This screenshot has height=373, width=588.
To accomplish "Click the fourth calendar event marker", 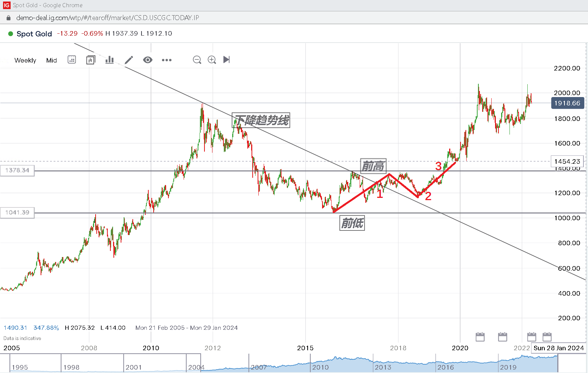I will [547, 336].
